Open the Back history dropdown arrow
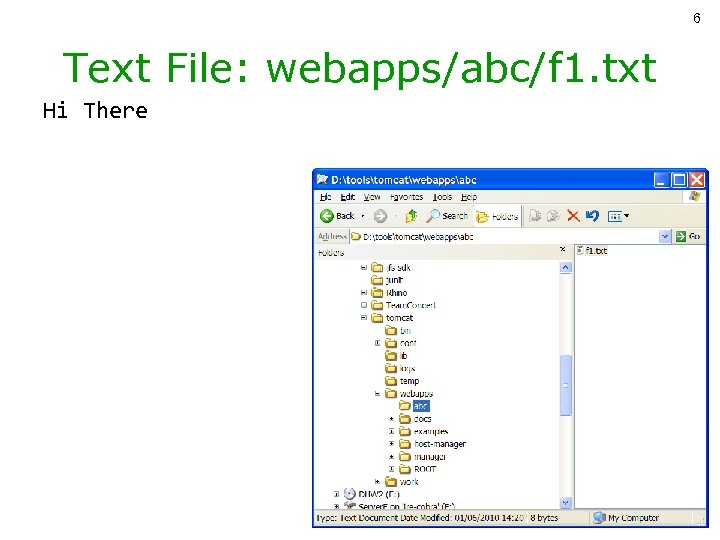The image size is (720, 540). (363, 216)
